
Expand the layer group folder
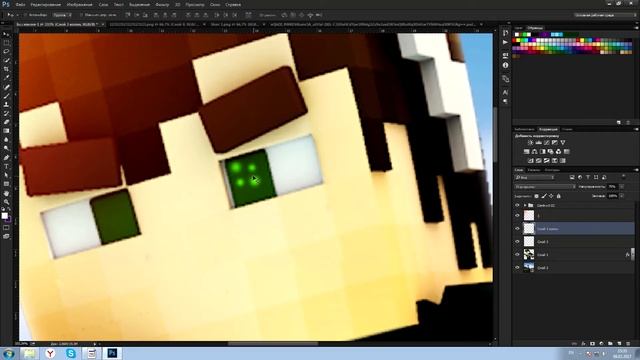(x=525, y=205)
